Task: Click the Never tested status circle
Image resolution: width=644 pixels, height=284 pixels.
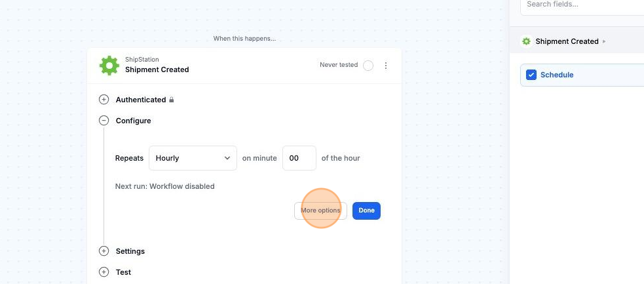Action: [368, 66]
